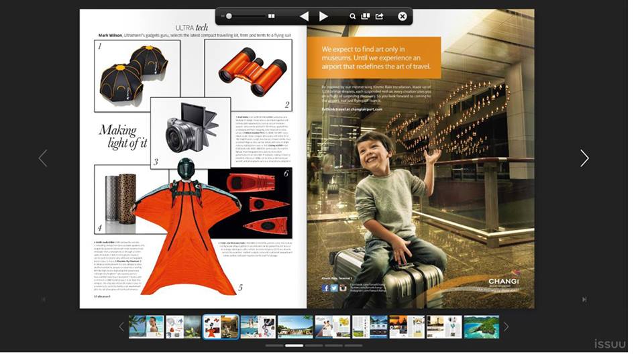Click the orange 'We expect to find art' box
This screenshot has height=358, width=644.
point(374,58)
